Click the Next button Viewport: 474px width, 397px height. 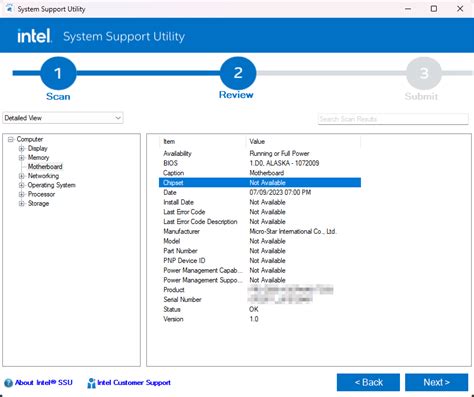point(437,382)
